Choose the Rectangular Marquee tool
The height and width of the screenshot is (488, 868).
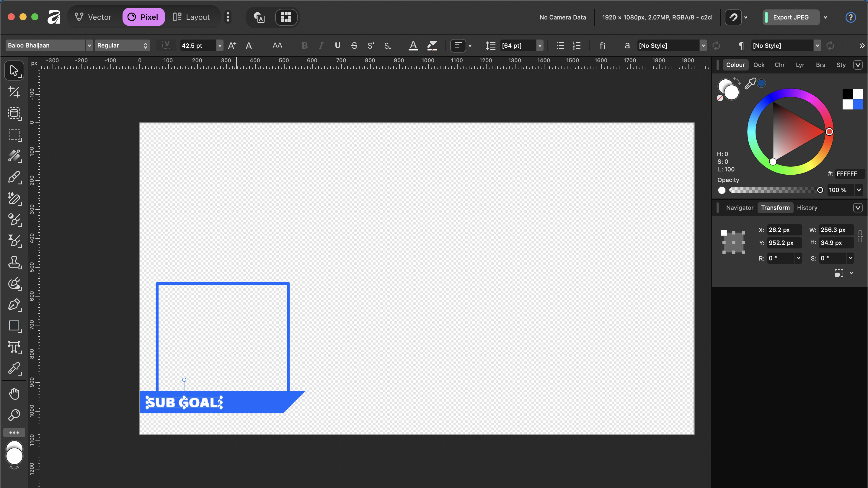[14, 135]
